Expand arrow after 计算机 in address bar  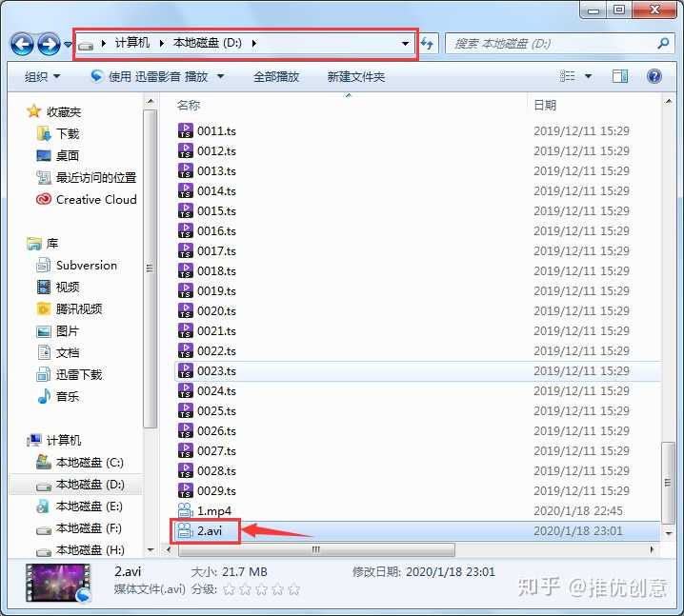(x=162, y=43)
